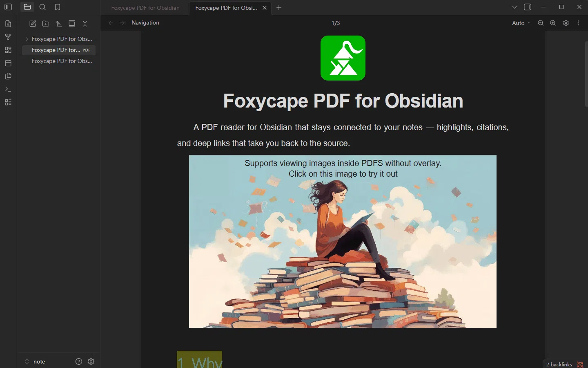Open the Auto zoom dropdown
The height and width of the screenshot is (368, 588).
click(521, 23)
